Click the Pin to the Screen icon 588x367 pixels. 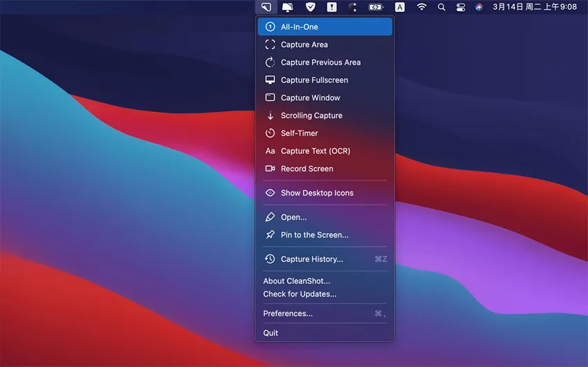click(270, 235)
